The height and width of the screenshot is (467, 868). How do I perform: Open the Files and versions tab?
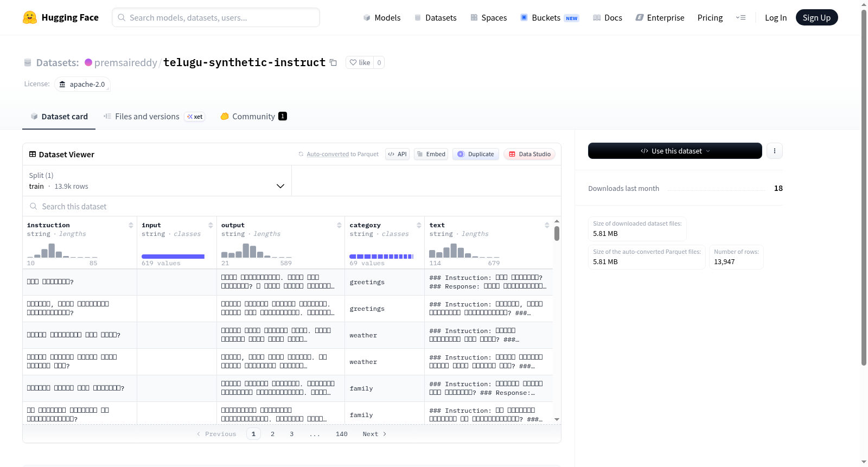pyautogui.click(x=154, y=117)
